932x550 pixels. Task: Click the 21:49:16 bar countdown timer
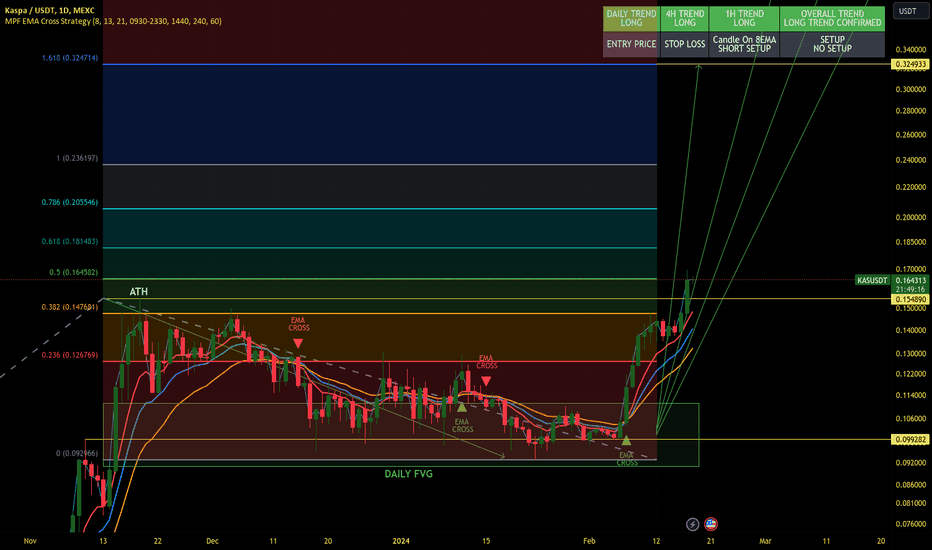(911, 289)
